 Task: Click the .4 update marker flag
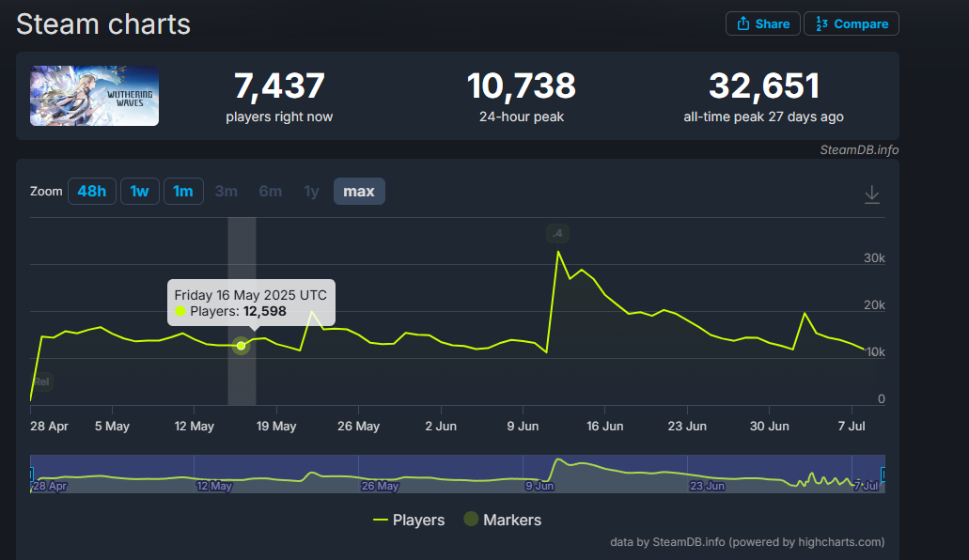(x=557, y=233)
